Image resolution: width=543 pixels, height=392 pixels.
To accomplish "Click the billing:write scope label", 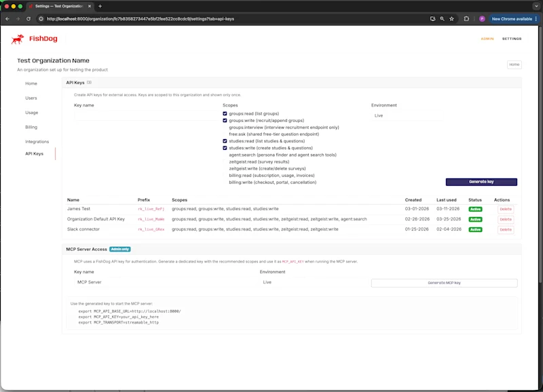I will tap(273, 182).
